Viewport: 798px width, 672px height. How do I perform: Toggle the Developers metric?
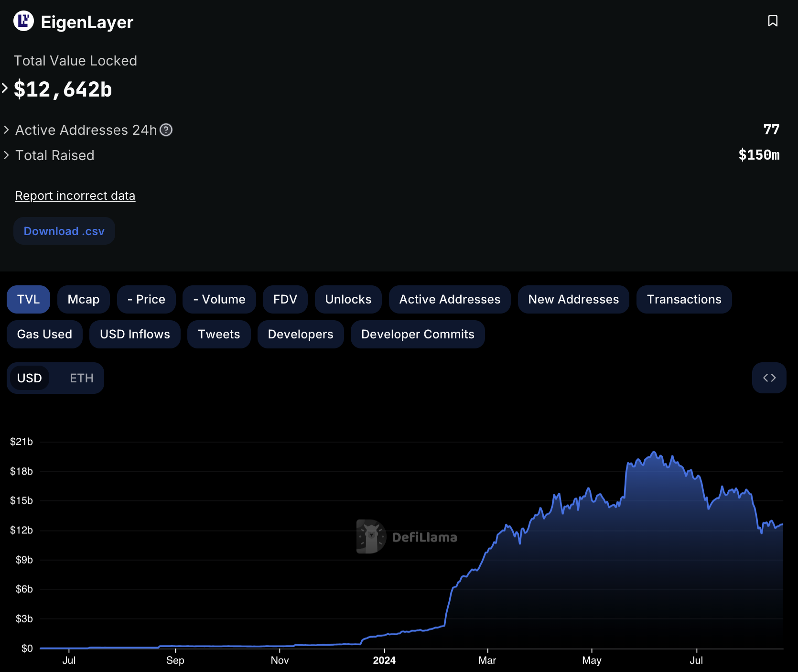[x=301, y=335]
